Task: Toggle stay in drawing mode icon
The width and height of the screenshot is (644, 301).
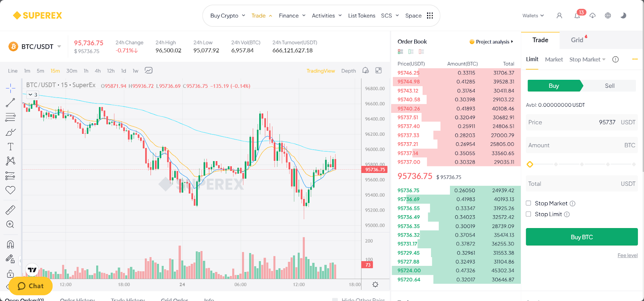Action: tap(10, 259)
